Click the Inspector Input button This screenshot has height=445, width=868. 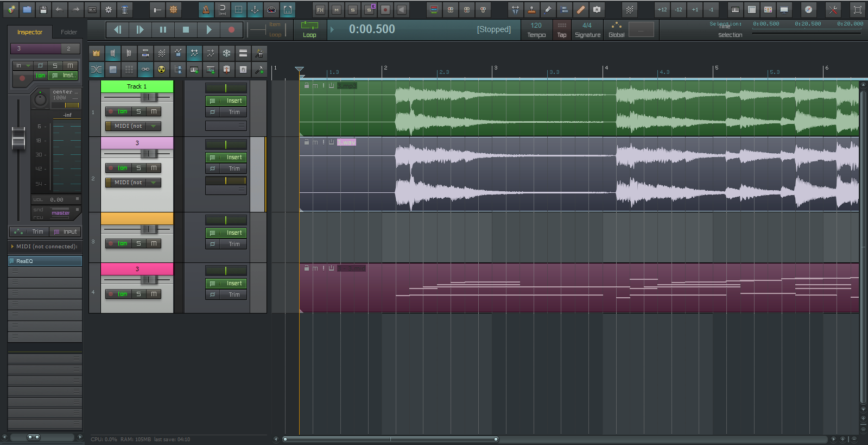(x=65, y=232)
